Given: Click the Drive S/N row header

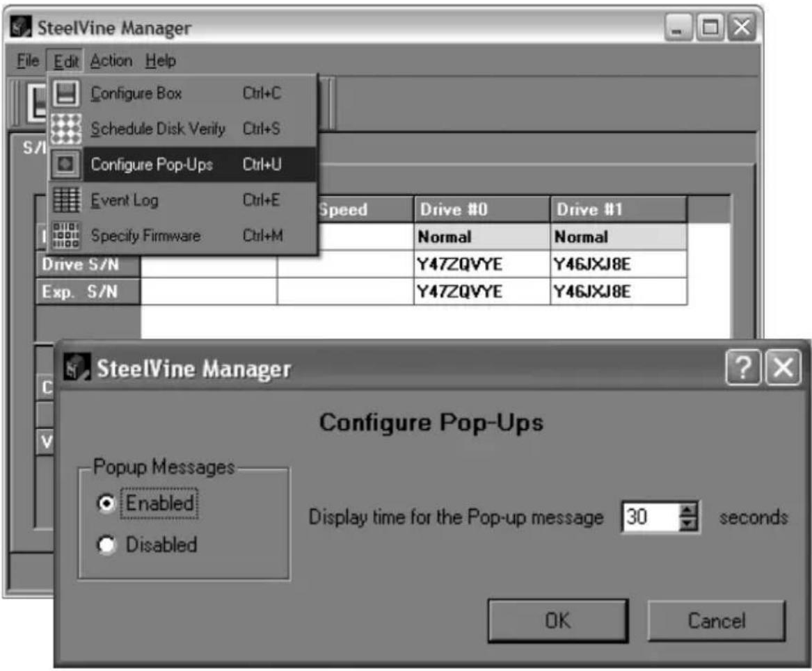Looking at the screenshot, I should (x=88, y=264).
